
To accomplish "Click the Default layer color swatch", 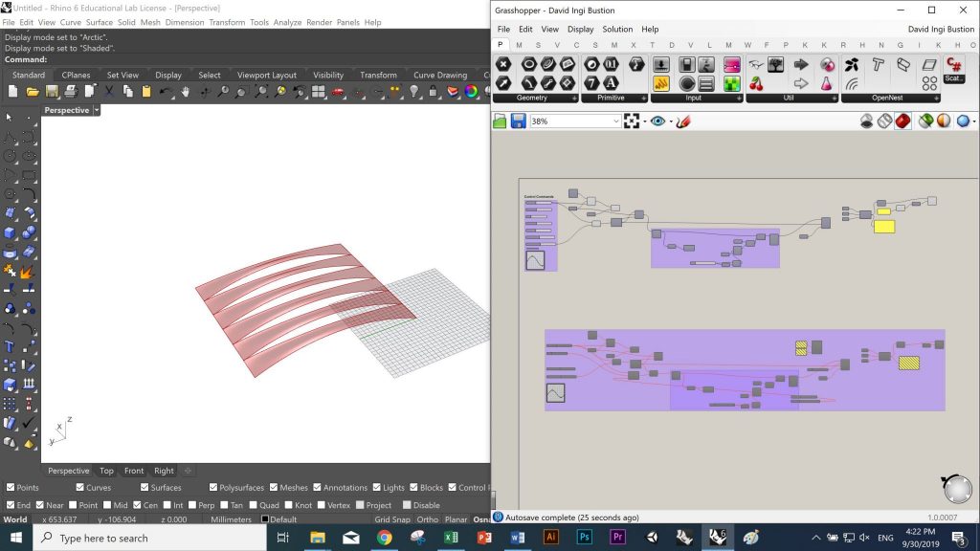I will pos(265,519).
